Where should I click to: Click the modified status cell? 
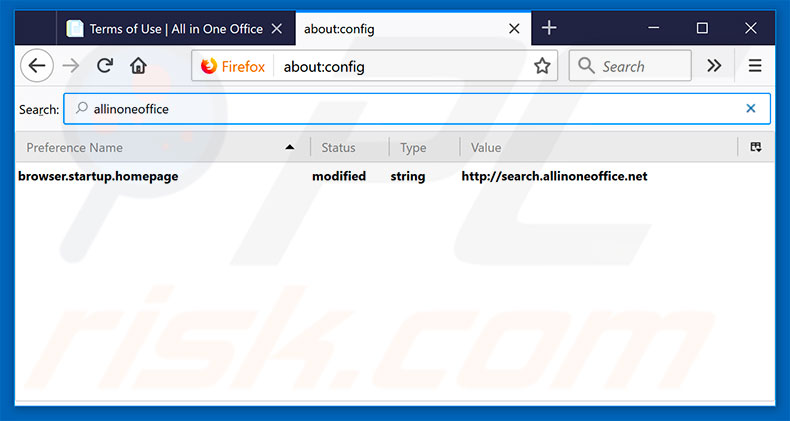(x=339, y=176)
